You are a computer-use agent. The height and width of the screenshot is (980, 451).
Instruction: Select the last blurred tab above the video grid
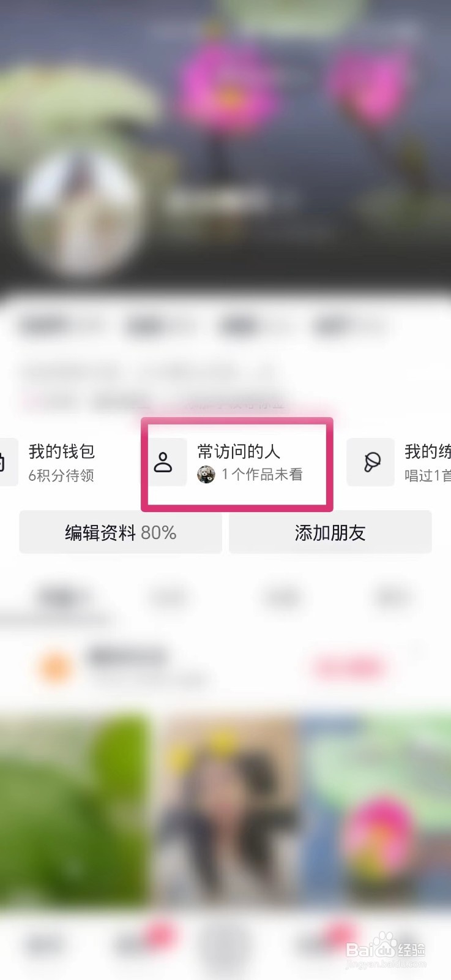coord(392,597)
